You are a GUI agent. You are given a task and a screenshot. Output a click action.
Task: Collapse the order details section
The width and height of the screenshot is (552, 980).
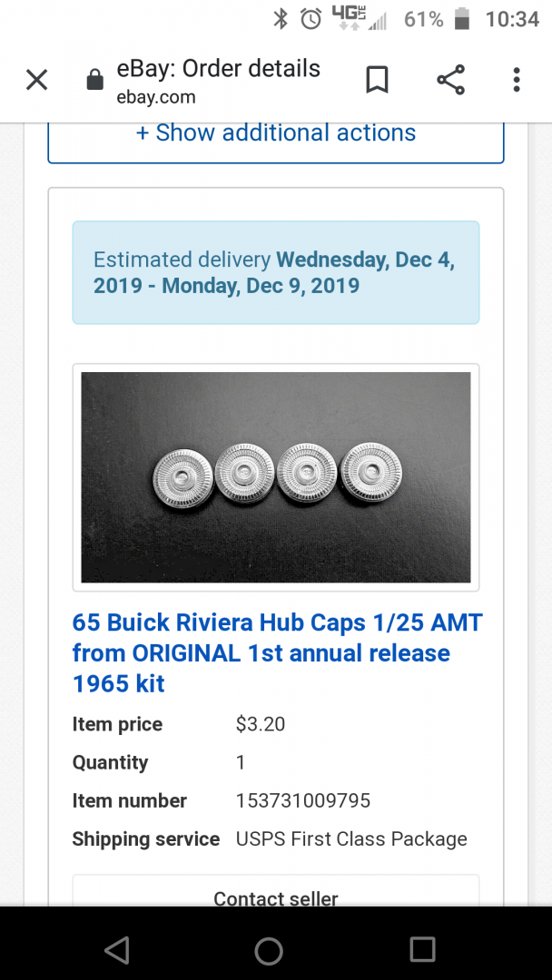(x=275, y=132)
